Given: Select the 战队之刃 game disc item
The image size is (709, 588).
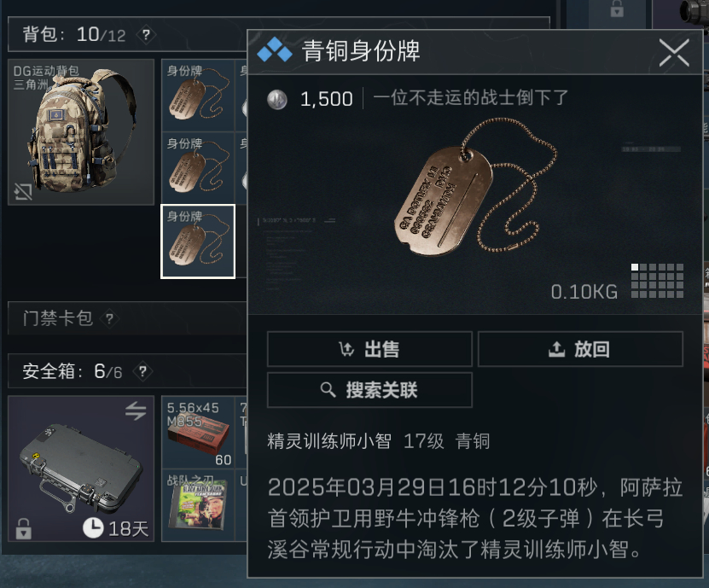Looking at the screenshot, I should pyautogui.click(x=198, y=505).
